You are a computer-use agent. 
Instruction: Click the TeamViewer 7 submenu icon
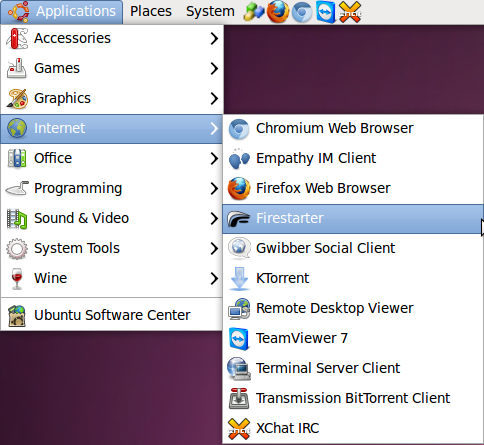[239, 339]
